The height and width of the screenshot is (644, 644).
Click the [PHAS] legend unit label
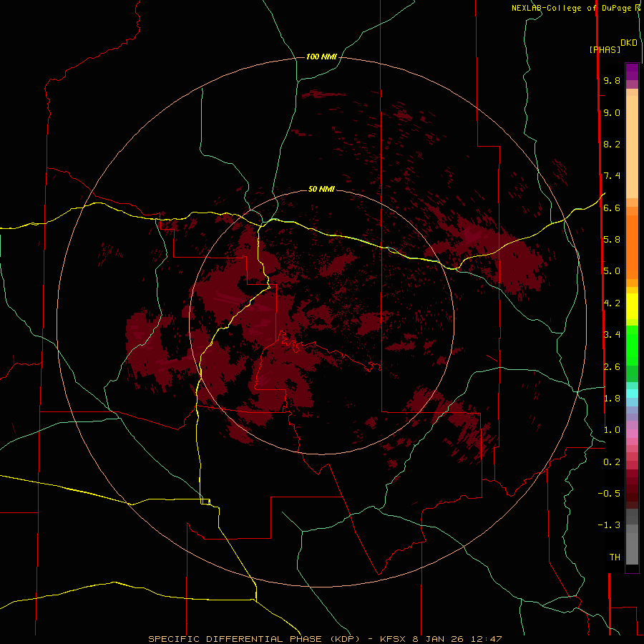point(605,50)
